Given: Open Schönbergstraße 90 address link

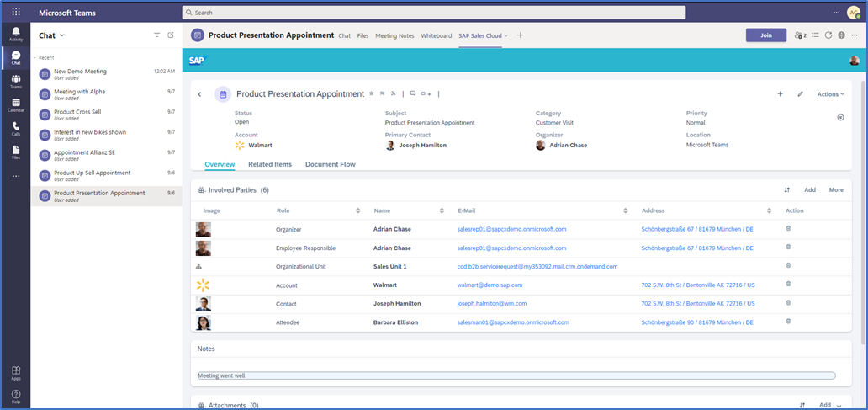Looking at the screenshot, I should coord(697,322).
